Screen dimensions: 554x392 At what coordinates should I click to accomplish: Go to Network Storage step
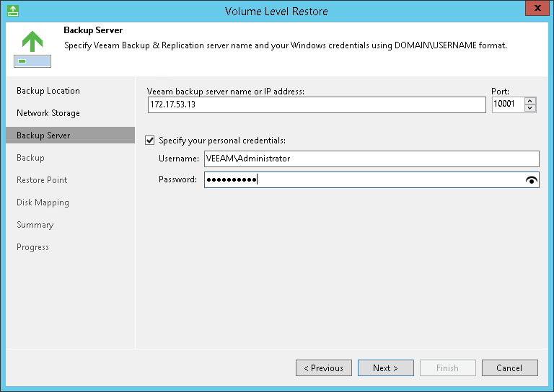pos(48,113)
